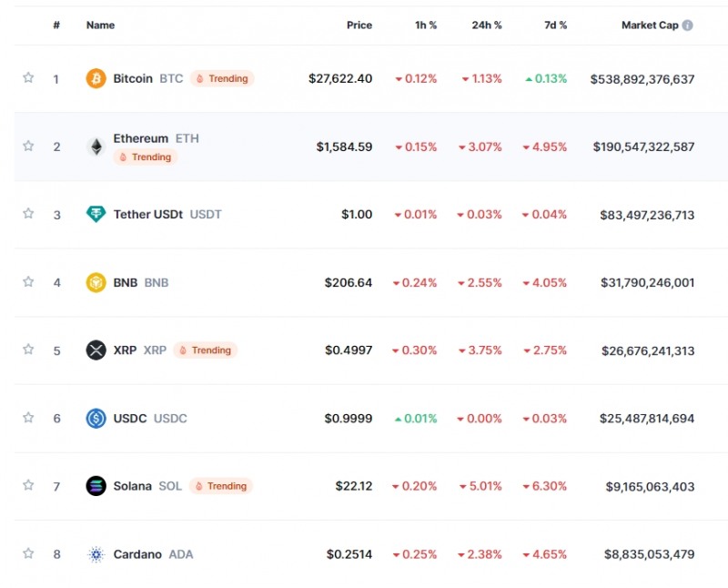Click the Trending badge next to XRP
Viewport: 728px width, 588px height.
click(x=205, y=350)
